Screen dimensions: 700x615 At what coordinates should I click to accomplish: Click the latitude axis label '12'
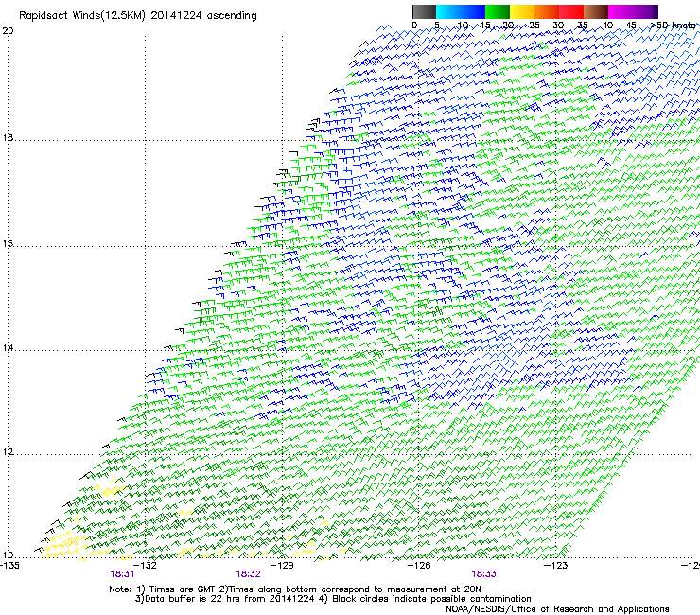(x=8, y=452)
